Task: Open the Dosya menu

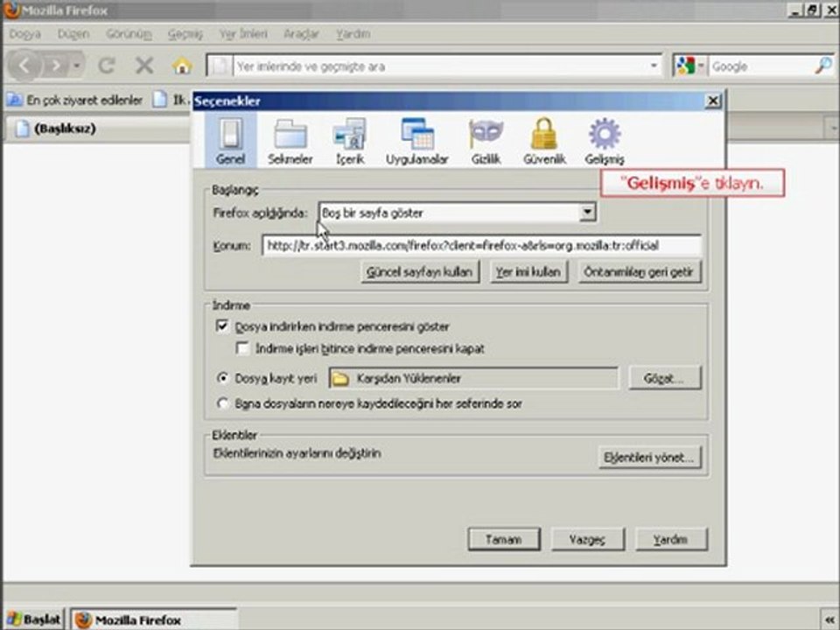Action: click(x=24, y=34)
